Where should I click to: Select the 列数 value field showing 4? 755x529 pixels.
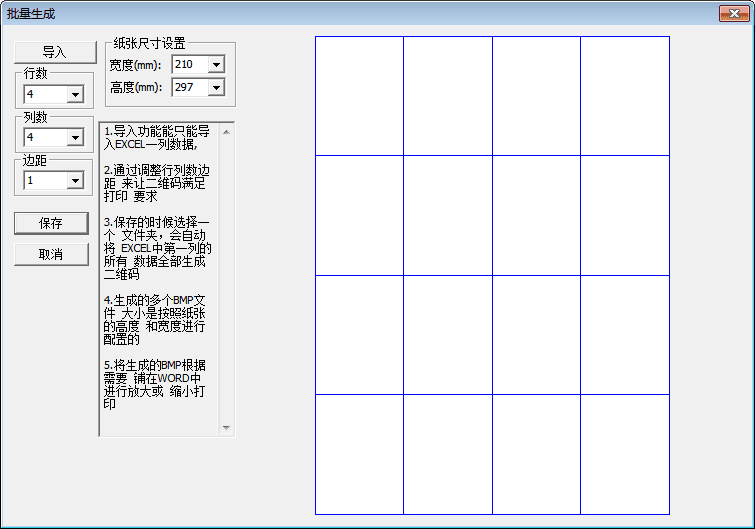point(44,138)
